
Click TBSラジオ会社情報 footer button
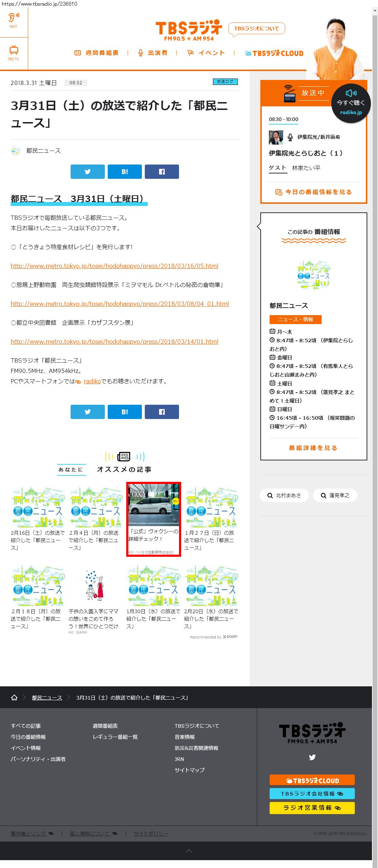pos(312,794)
